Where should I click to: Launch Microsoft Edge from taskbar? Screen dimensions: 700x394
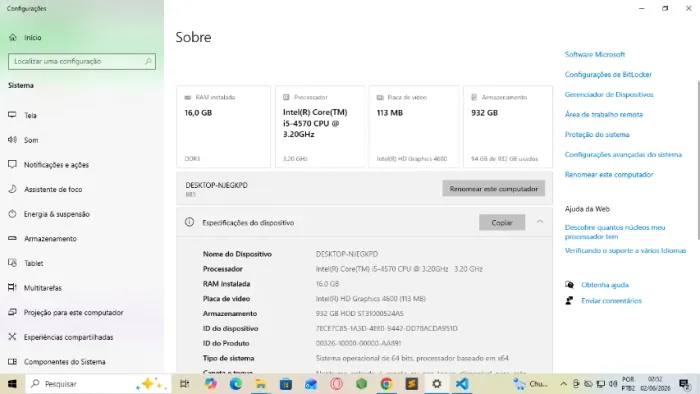tap(235, 384)
